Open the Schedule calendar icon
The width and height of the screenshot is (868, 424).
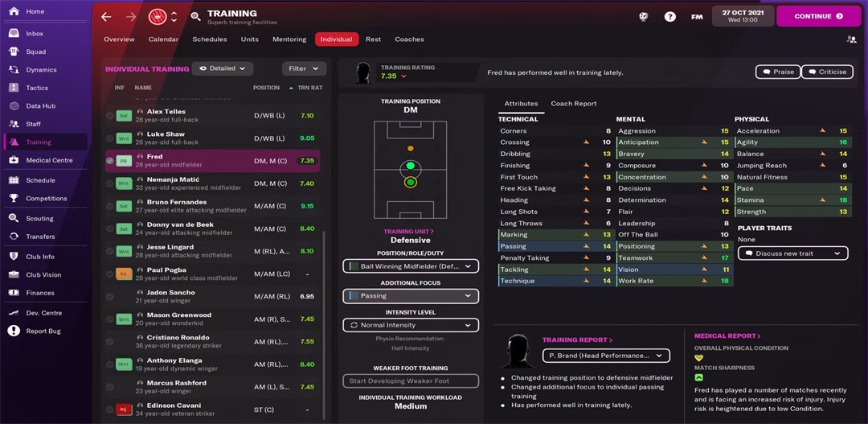coord(14,180)
